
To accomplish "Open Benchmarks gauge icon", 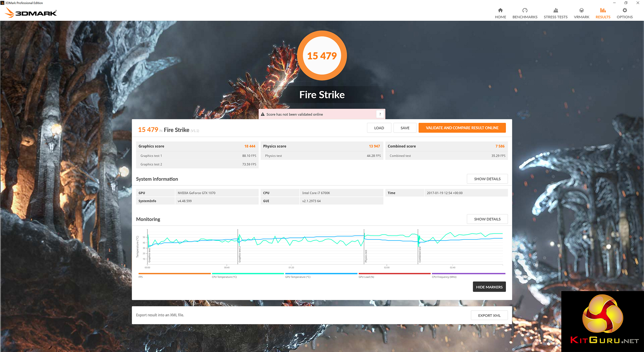I will [525, 10].
